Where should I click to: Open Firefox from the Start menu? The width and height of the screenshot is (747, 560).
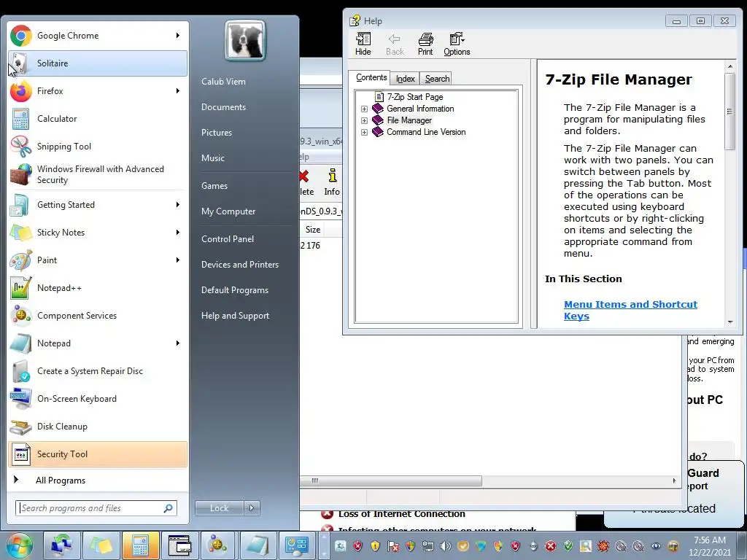pos(98,91)
